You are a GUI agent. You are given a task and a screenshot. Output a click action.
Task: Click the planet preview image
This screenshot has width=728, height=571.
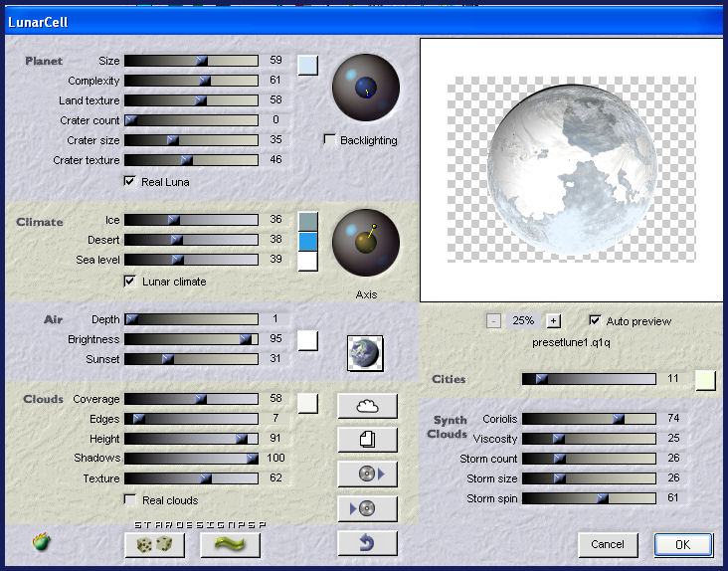click(x=572, y=169)
